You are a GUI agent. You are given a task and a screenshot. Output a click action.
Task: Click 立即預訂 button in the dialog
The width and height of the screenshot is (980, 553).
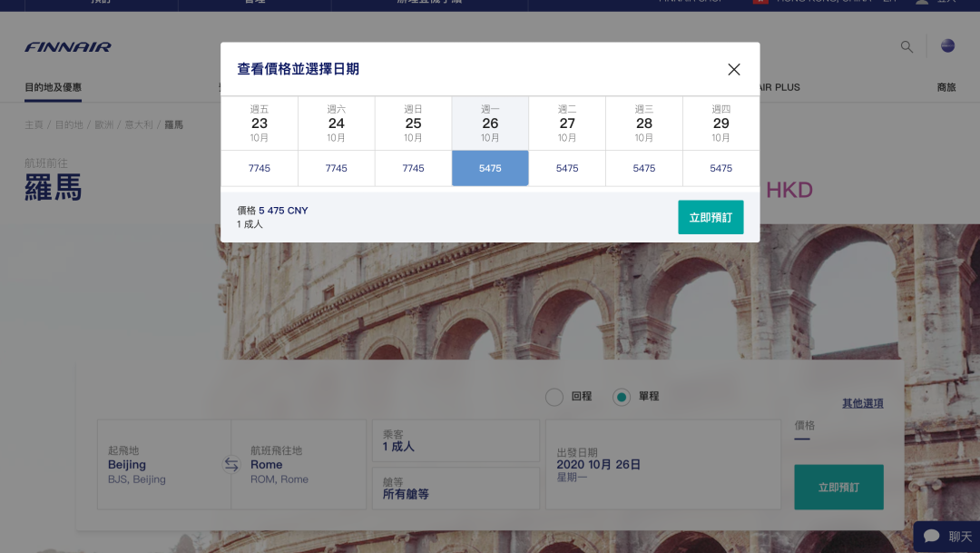pos(710,217)
